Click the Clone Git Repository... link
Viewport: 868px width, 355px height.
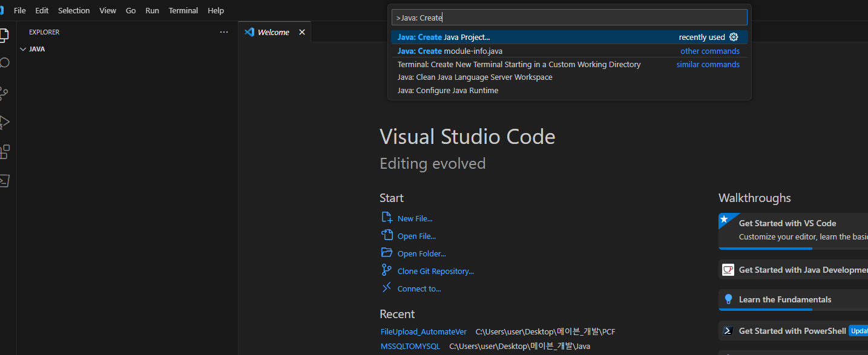[436, 271]
